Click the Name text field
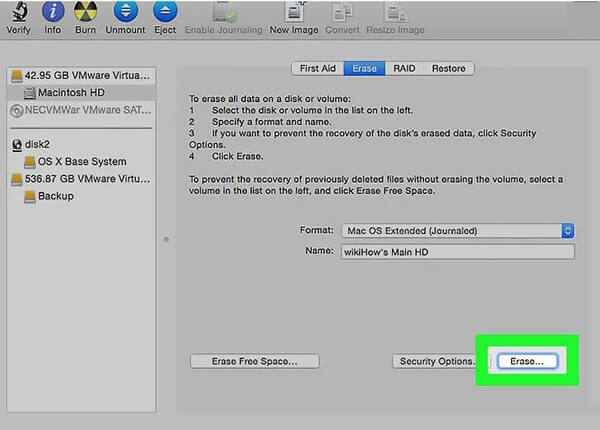The height and width of the screenshot is (430, 600). [x=457, y=252]
